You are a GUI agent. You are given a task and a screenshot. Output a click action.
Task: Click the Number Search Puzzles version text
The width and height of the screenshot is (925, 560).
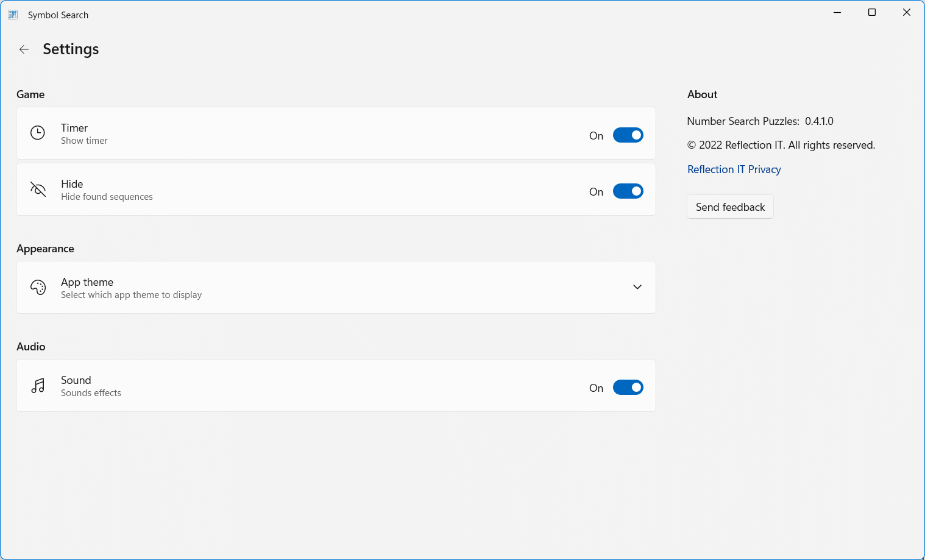pyautogui.click(x=760, y=121)
